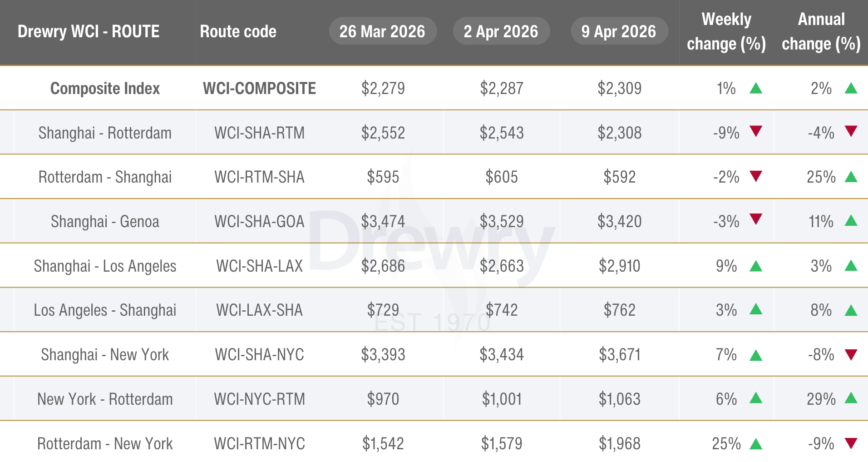868x462 pixels.
Task: Click the WCI-SHA-NYC route code
Action: pos(259,354)
